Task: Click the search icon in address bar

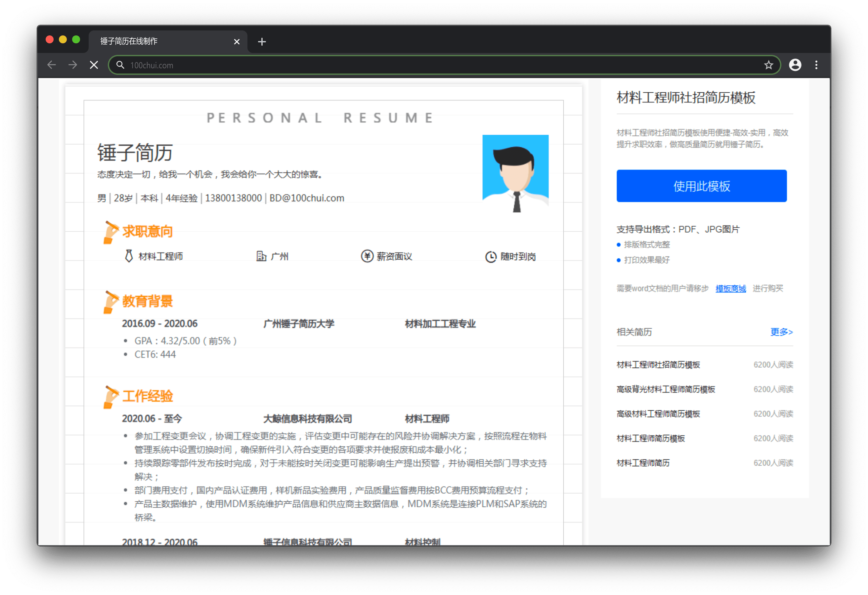Action: (120, 65)
